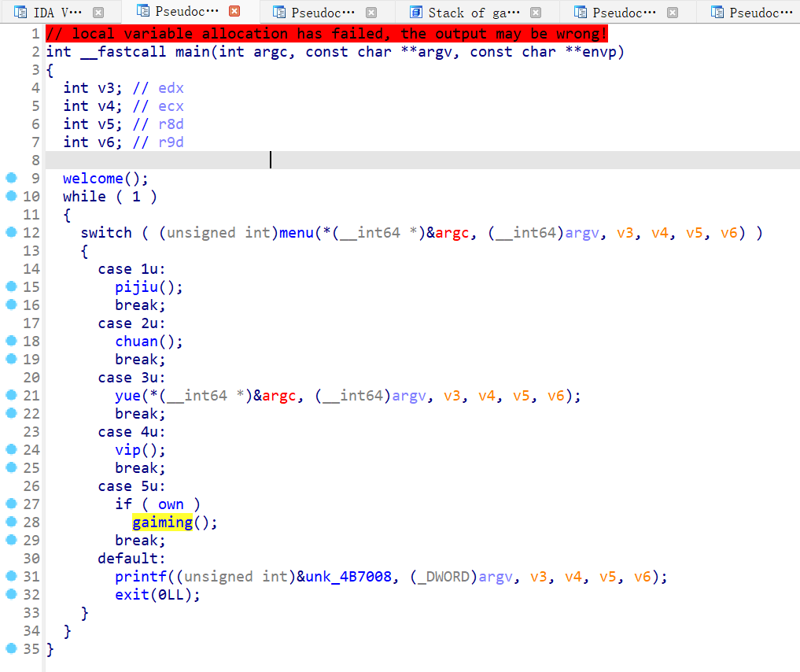Close the Stack of ga tab

[536, 12]
